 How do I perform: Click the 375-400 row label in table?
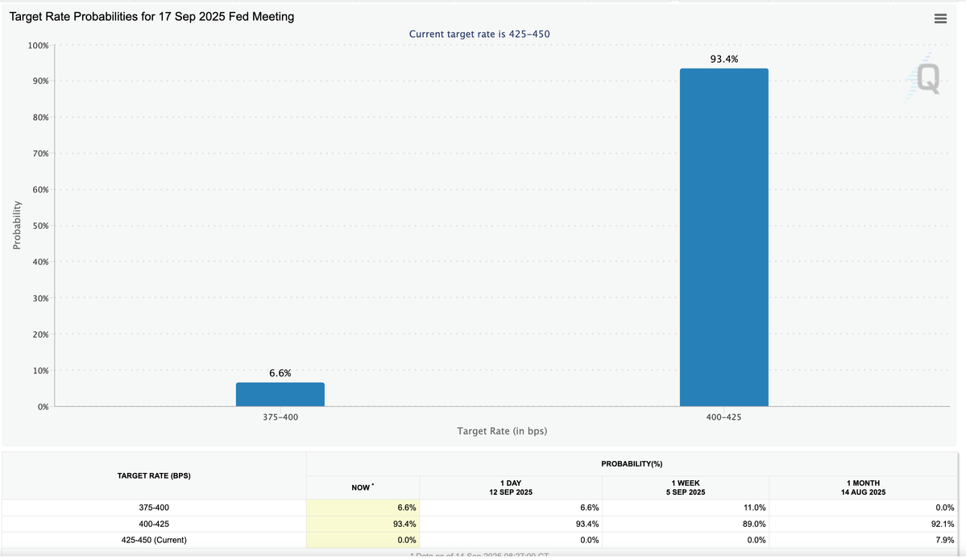click(x=154, y=508)
